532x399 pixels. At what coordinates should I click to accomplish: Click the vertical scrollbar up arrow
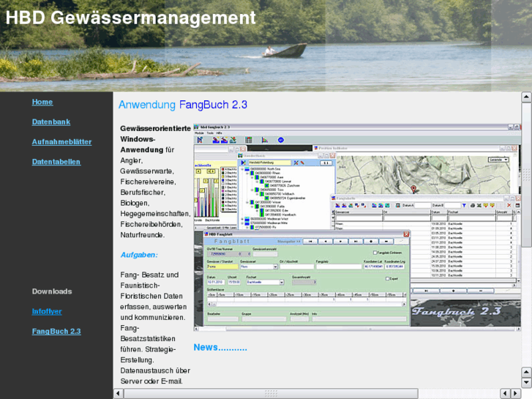click(x=526, y=97)
